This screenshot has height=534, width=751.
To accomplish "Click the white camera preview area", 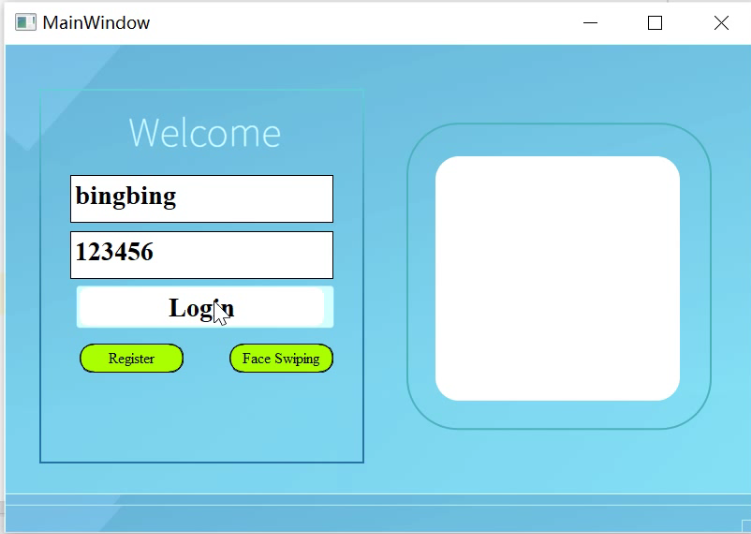I will 558,278.
